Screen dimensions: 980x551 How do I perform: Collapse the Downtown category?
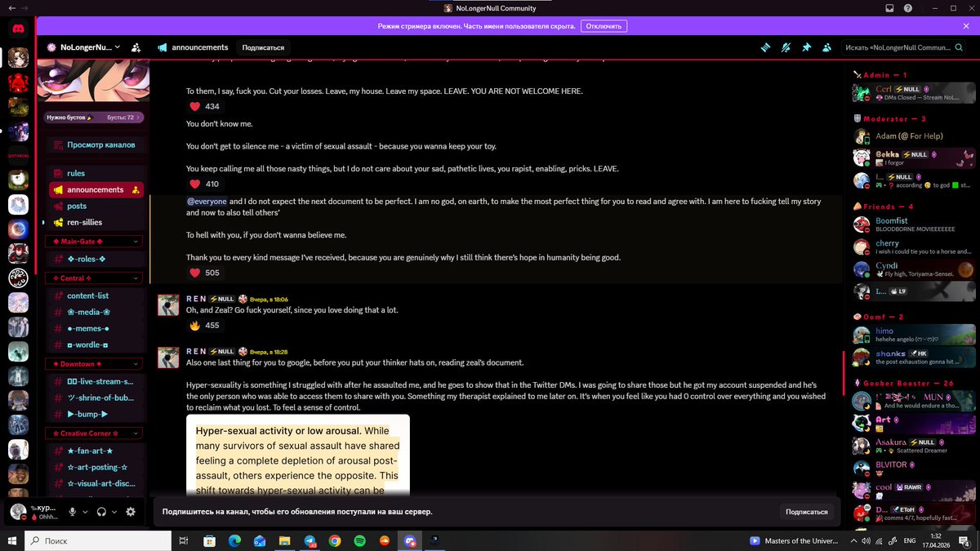click(96, 364)
